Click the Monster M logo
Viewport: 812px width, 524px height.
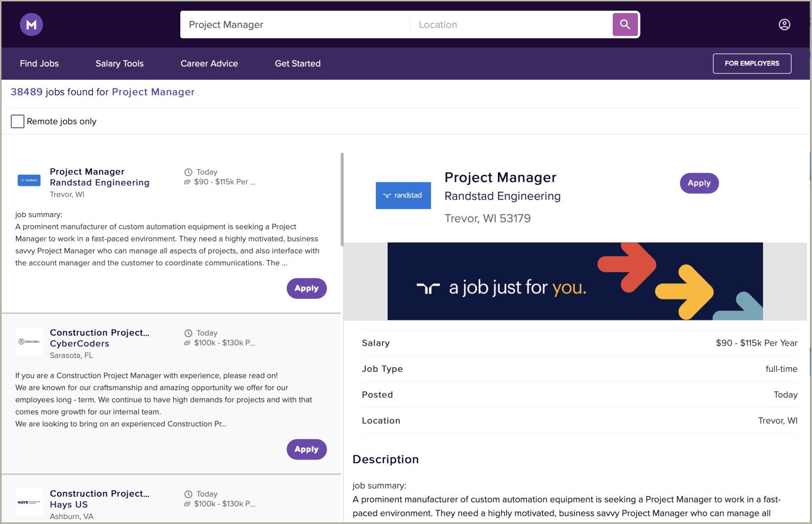coord(31,25)
